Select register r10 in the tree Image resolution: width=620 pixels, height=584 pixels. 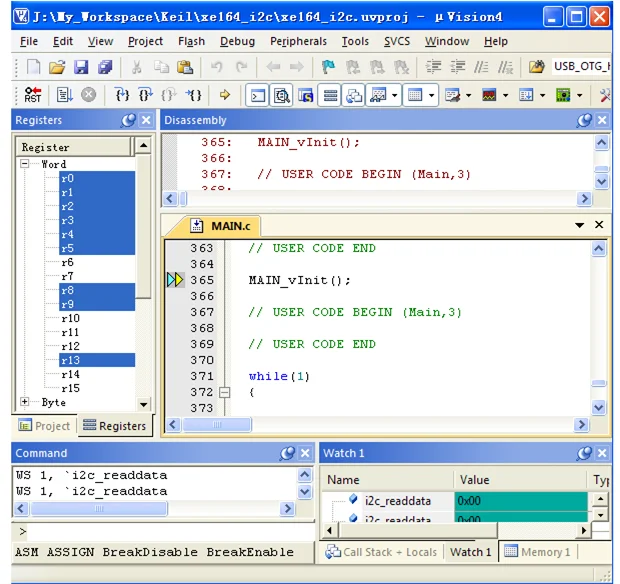(70, 318)
